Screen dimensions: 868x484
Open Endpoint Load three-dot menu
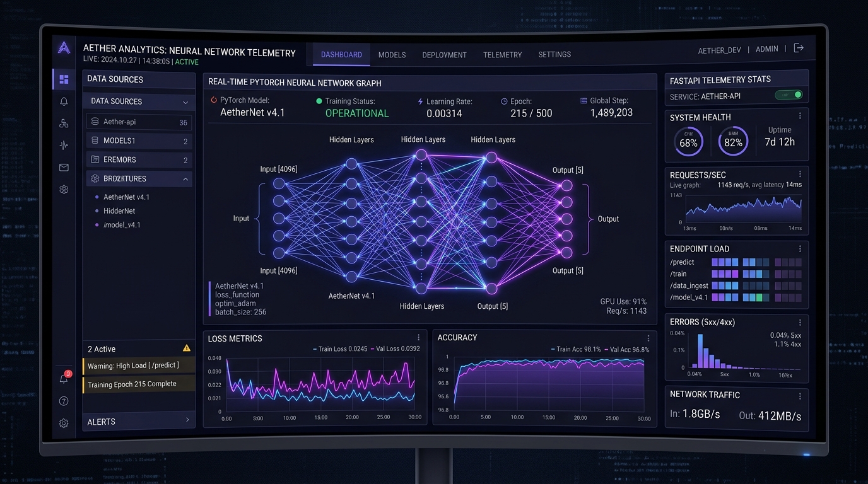(800, 248)
